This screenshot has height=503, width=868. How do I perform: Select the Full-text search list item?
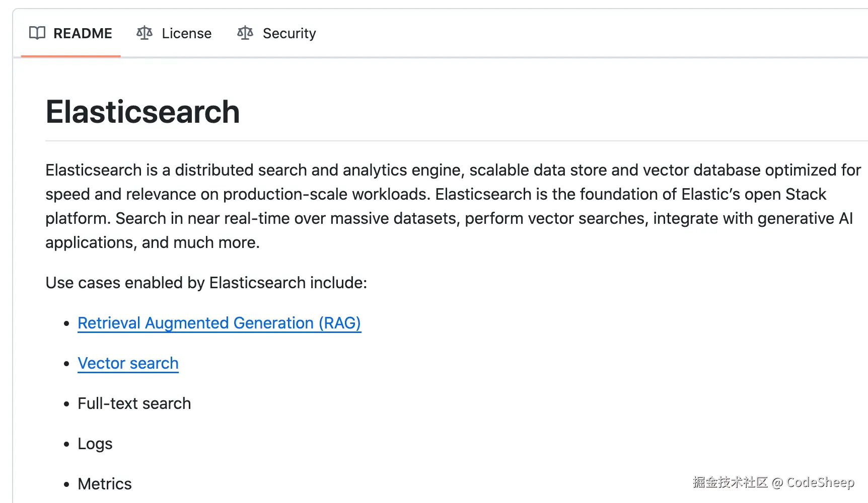(x=134, y=403)
